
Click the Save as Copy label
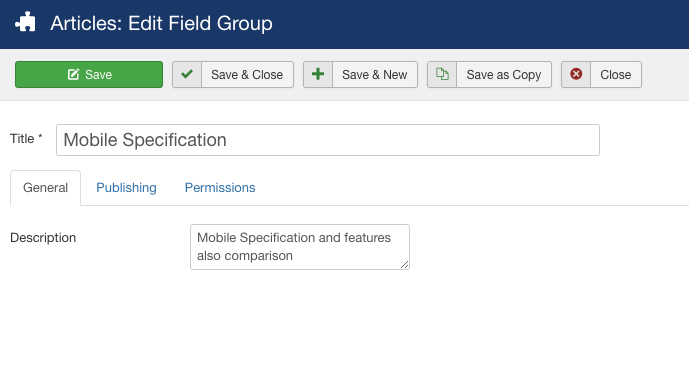[504, 75]
